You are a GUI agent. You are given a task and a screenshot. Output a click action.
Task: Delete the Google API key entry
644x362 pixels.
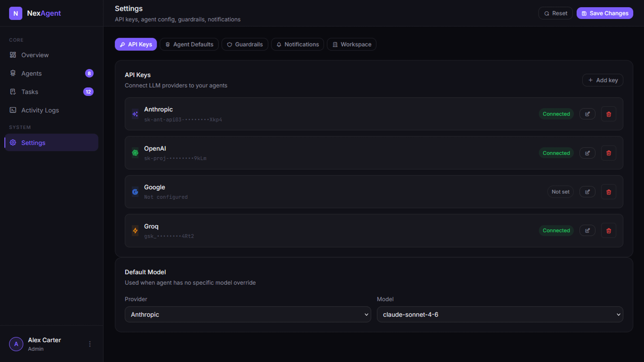(609, 192)
